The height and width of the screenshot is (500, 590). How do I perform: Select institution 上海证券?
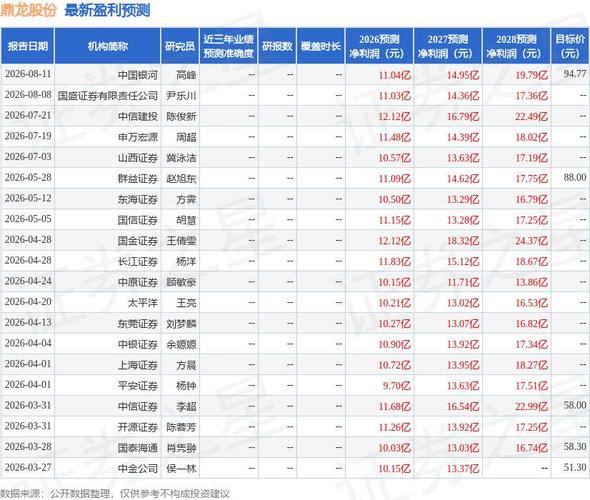[138, 365]
